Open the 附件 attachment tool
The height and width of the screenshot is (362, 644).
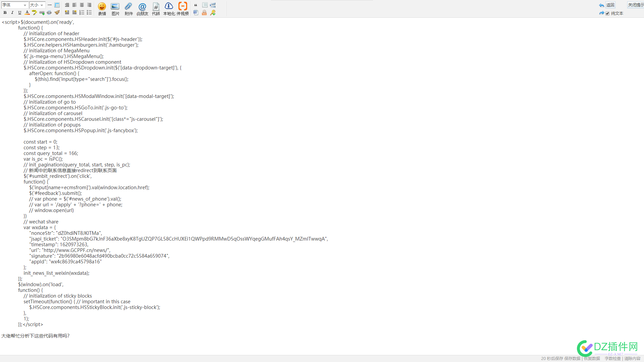(129, 9)
